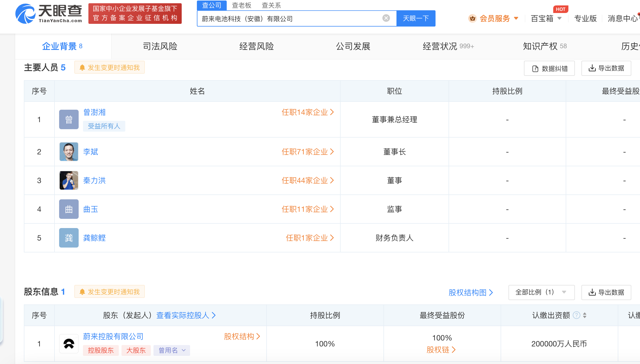Select 公司发展 tab

tap(353, 46)
